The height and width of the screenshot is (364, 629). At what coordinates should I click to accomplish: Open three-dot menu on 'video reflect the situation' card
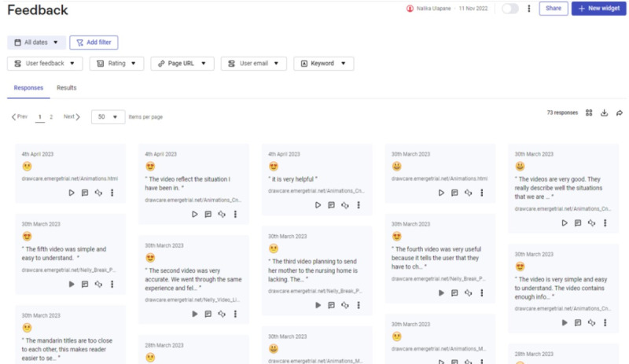[x=235, y=215]
